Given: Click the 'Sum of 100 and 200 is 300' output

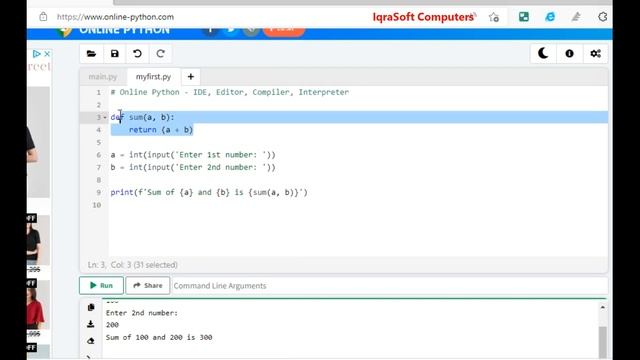Looking at the screenshot, I should pos(159,337).
